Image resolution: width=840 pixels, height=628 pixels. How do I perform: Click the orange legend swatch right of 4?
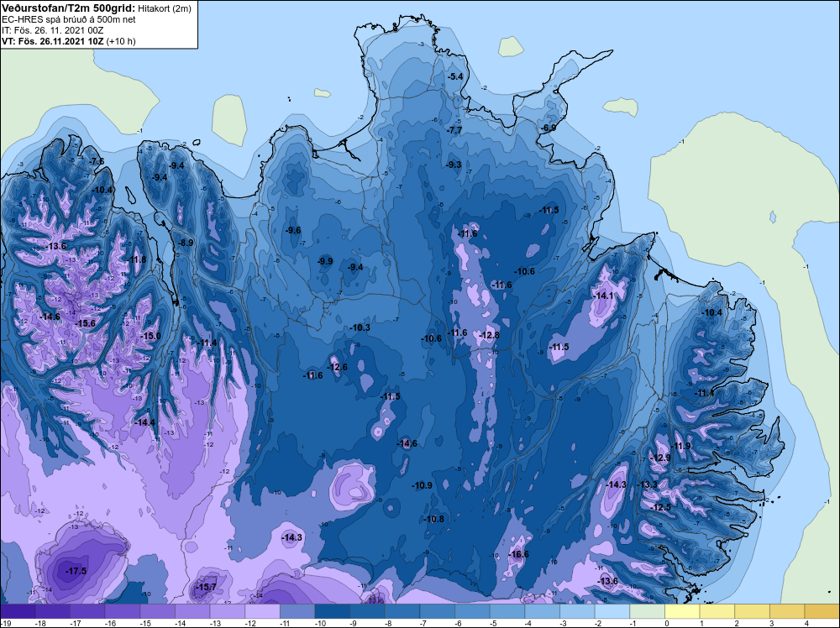[x=822, y=611]
